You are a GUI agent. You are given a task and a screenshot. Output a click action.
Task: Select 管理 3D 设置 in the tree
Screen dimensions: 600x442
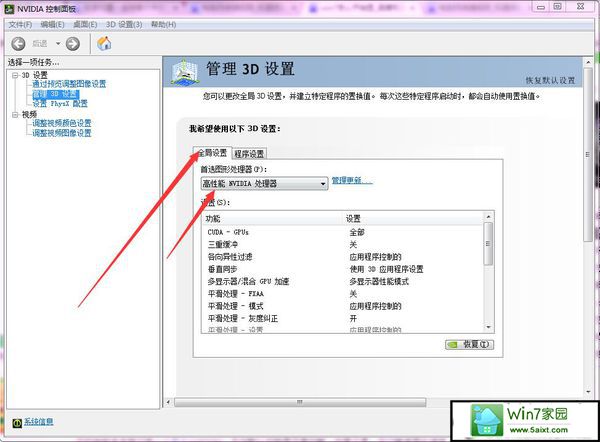pos(56,94)
